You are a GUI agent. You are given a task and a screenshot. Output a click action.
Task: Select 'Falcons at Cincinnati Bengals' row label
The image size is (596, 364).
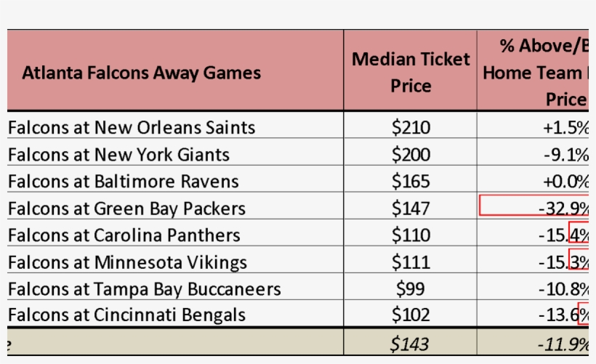pos(126,315)
